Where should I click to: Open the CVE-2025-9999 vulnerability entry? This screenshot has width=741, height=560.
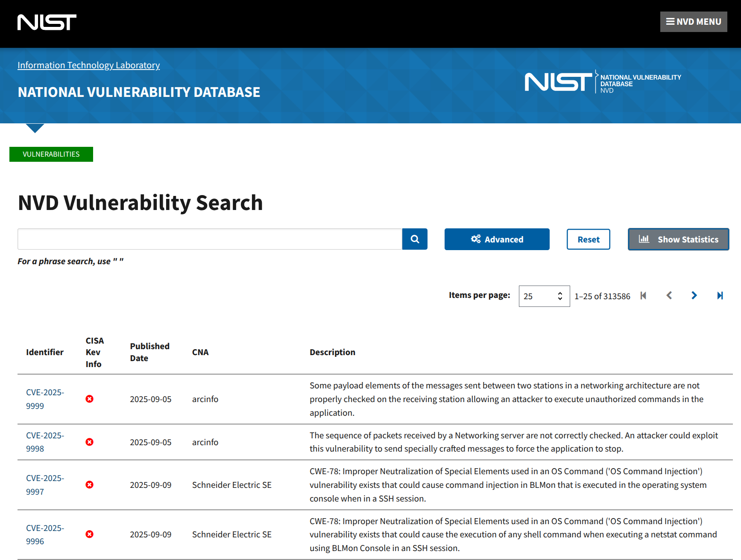(x=45, y=399)
